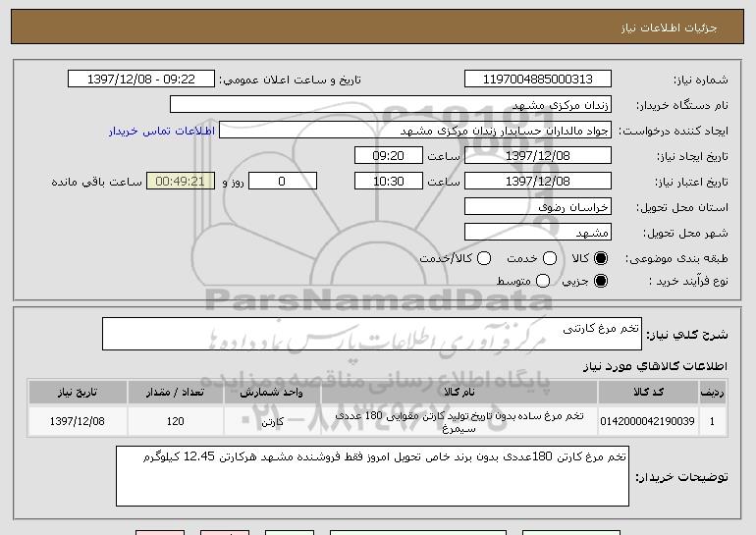Viewport: 756px width, 535px height.
Task: Click the validity date field next to تاریخ اعتبار نیاز
Action: coord(538,182)
